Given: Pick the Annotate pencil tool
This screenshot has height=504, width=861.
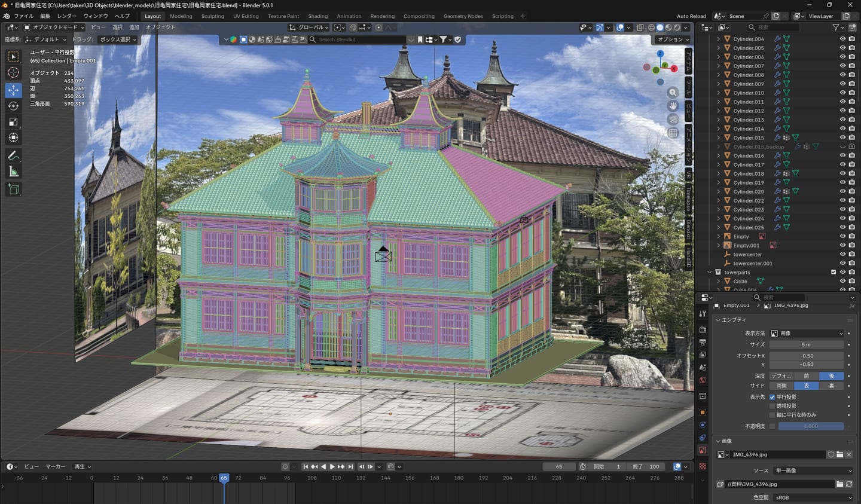Looking at the screenshot, I should coord(13,155).
